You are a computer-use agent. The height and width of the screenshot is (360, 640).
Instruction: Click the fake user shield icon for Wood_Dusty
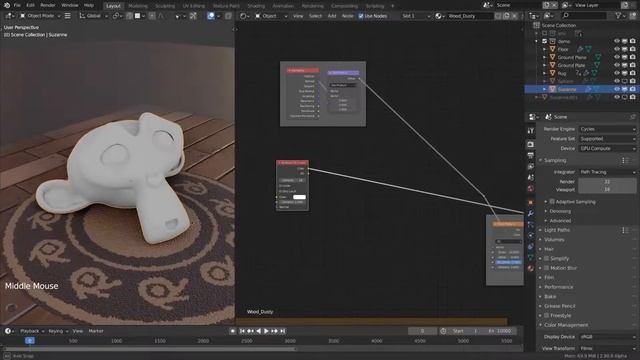498,16
